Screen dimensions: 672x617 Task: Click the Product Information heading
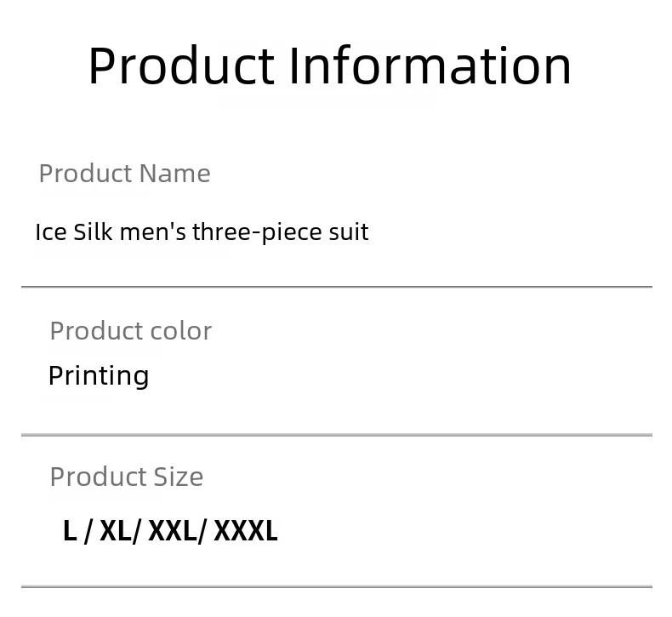[x=329, y=66]
